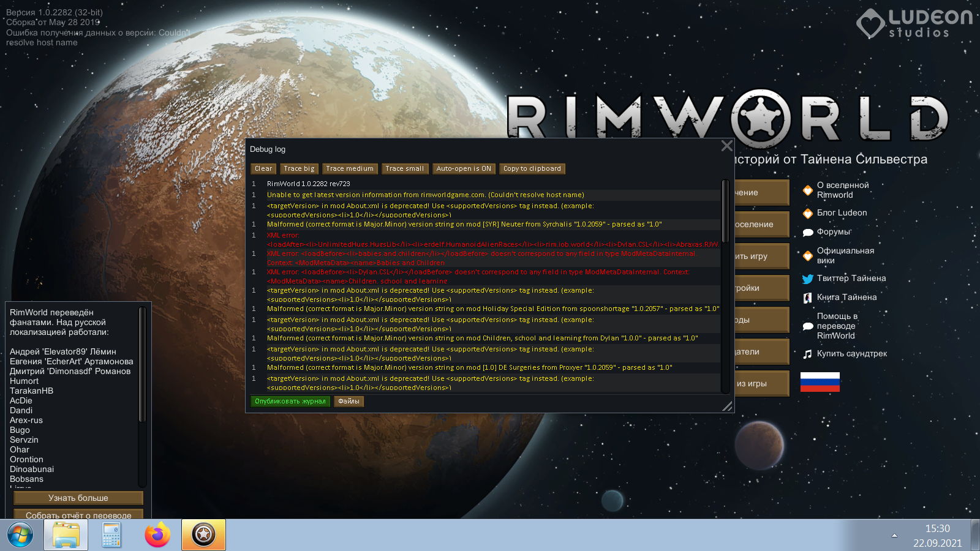
Task: Clear the debug log
Action: (x=263, y=168)
